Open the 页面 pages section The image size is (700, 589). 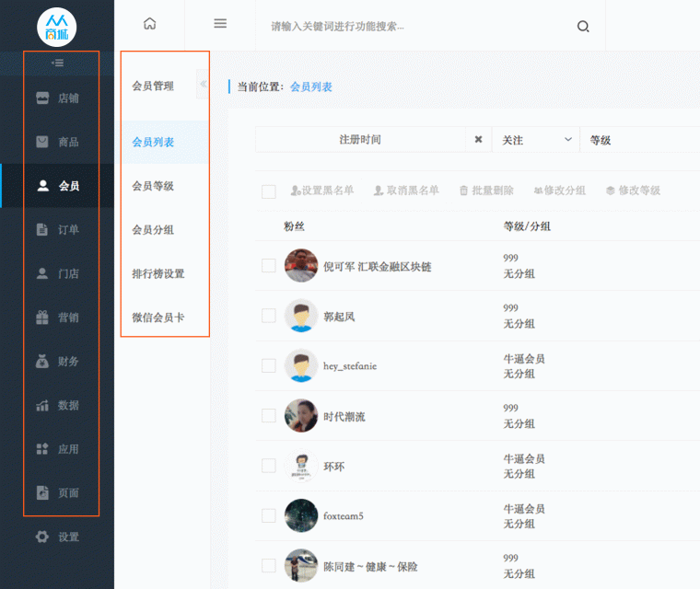pos(57,492)
